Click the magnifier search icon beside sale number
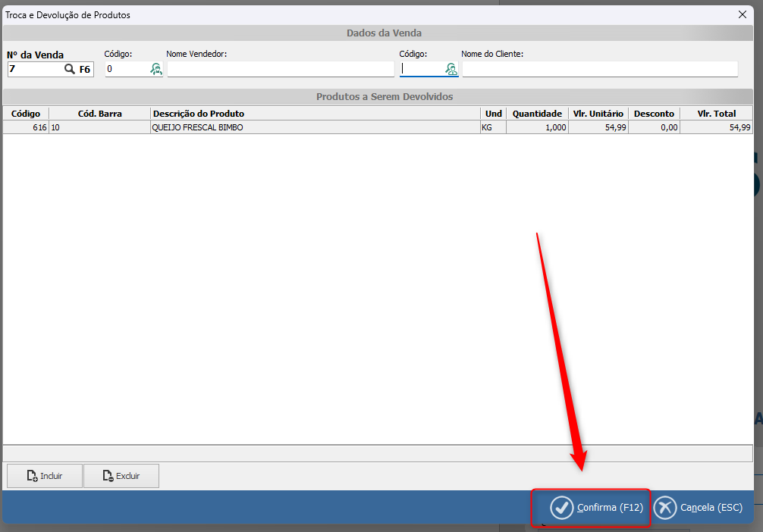The image size is (763, 532). pos(70,70)
